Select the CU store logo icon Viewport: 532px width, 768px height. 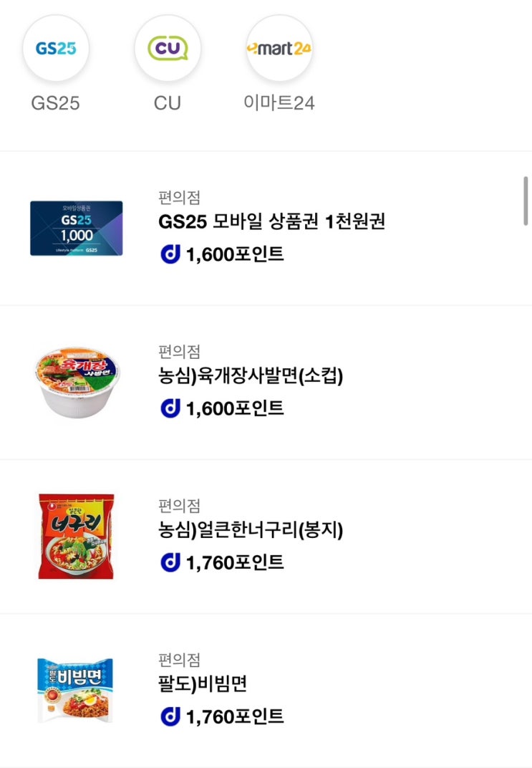click(x=168, y=48)
